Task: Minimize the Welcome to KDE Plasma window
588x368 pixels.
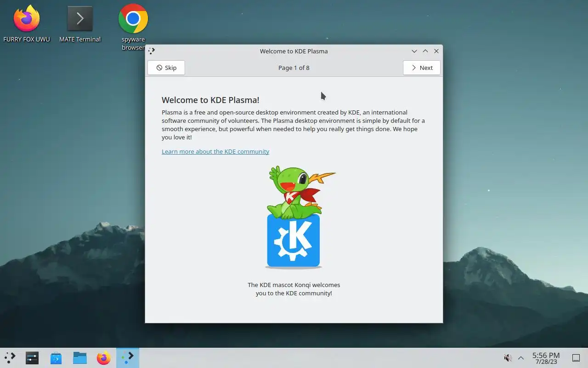Action: coord(414,51)
